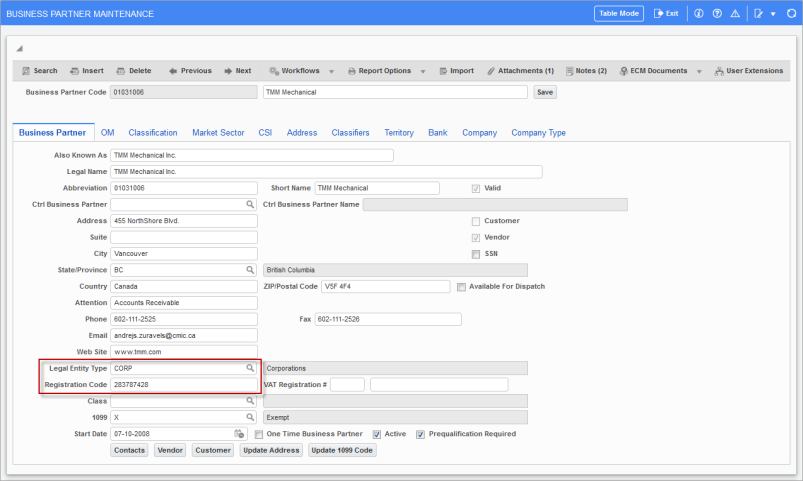803x481 pixels.
Task: Open Ctrl Business Partner lookup magnifier
Action: click(250, 204)
